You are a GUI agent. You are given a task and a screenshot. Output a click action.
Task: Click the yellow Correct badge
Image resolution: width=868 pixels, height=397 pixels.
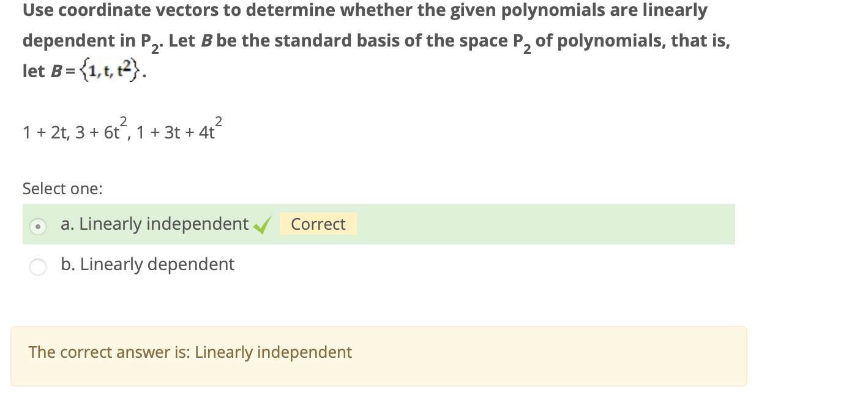tap(318, 224)
